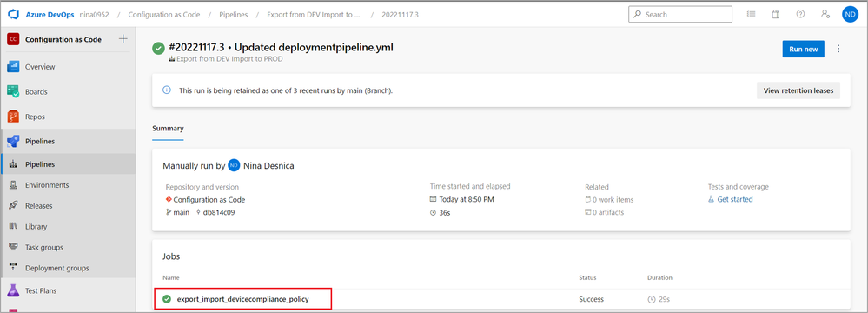The image size is (868, 313).
Task: Click the plus icon beside Configuration as Code
Action: pyautogui.click(x=123, y=39)
